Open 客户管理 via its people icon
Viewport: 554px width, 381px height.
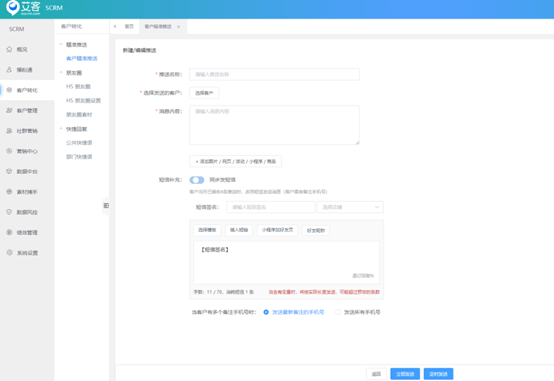click(9, 110)
